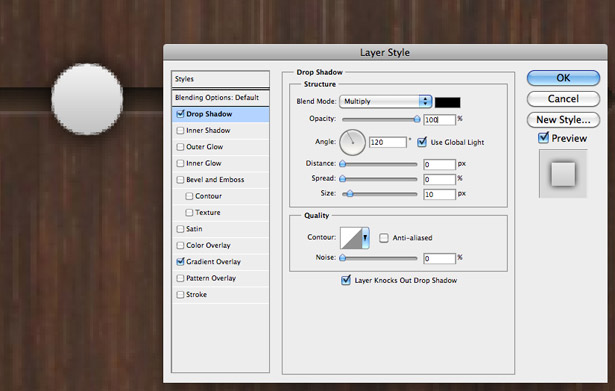
Task: Click the Layer Style title bar
Action: coord(385,52)
